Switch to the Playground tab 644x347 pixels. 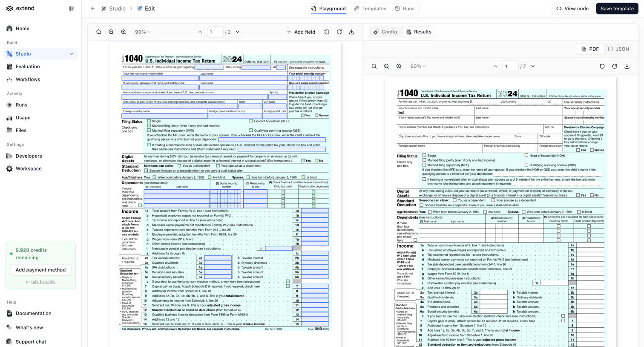click(x=328, y=9)
